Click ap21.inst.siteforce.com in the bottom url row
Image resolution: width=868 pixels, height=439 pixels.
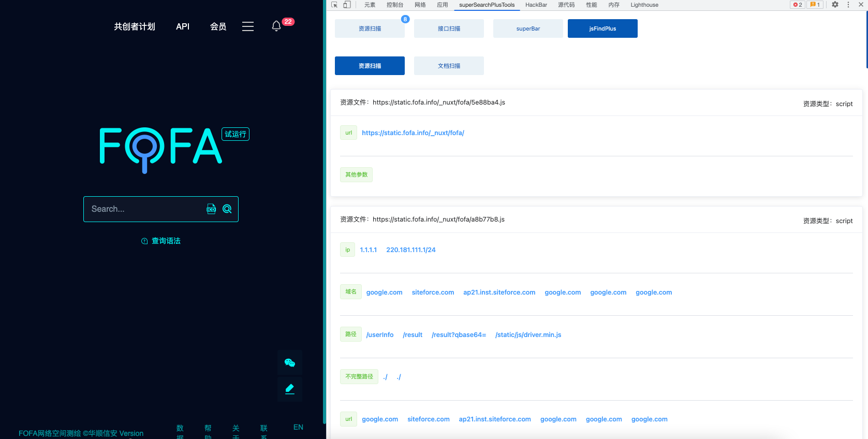495,419
